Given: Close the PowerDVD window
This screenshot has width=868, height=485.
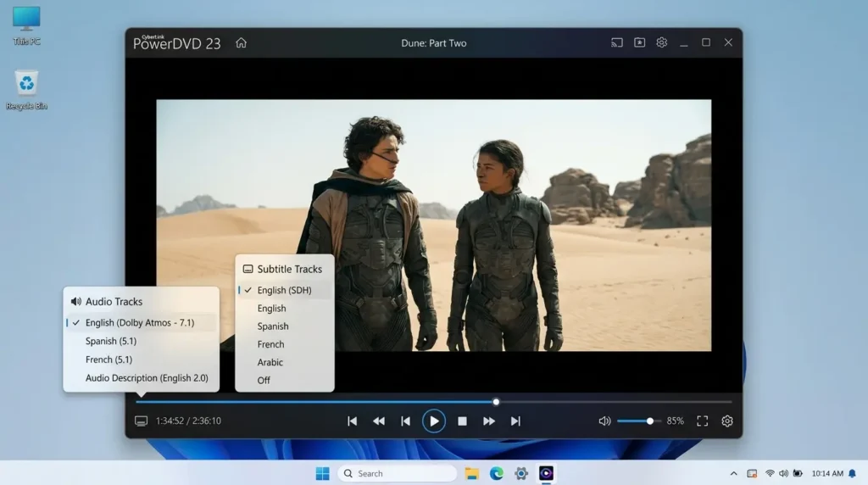Looking at the screenshot, I should [728, 42].
